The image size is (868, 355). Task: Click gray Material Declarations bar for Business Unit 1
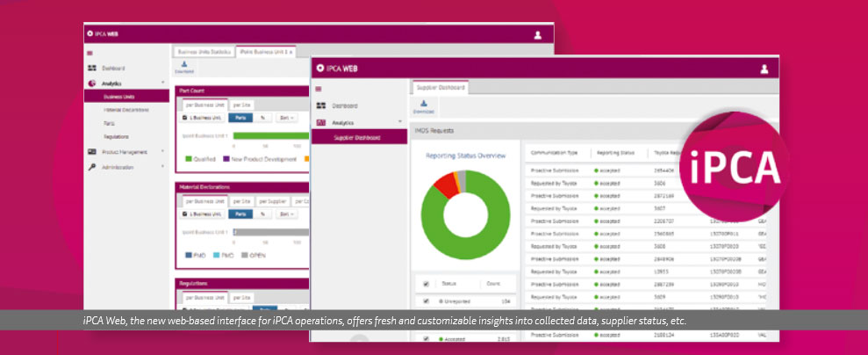270,232
